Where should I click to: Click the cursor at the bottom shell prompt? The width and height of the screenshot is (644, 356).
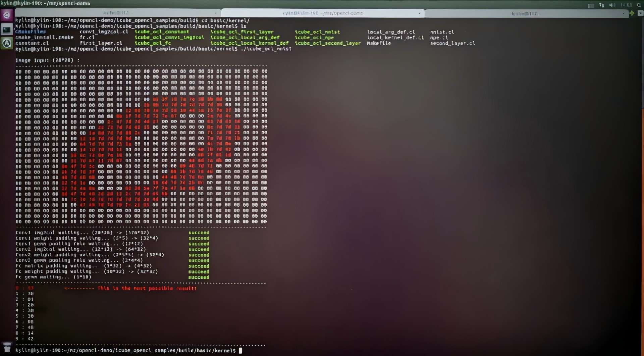[240, 351]
